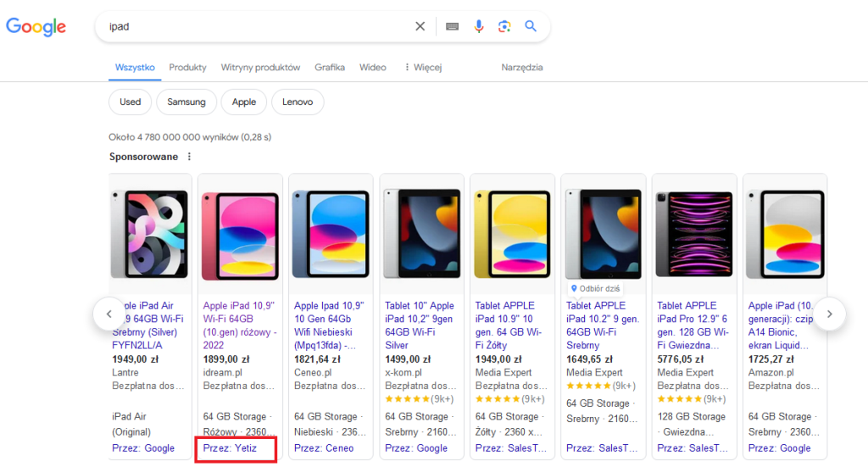
Task: Click the 1725,27 zł price
Action: pos(771,359)
